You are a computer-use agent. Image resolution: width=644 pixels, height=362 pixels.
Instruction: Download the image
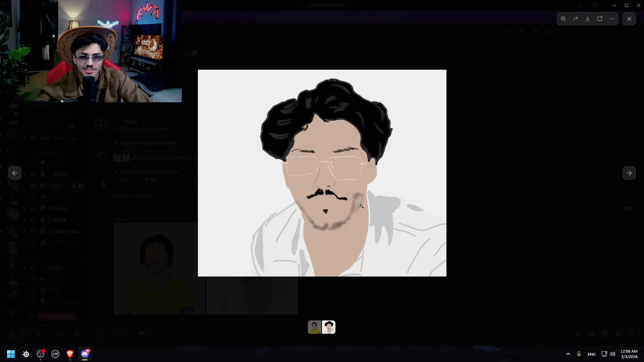(x=588, y=19)
